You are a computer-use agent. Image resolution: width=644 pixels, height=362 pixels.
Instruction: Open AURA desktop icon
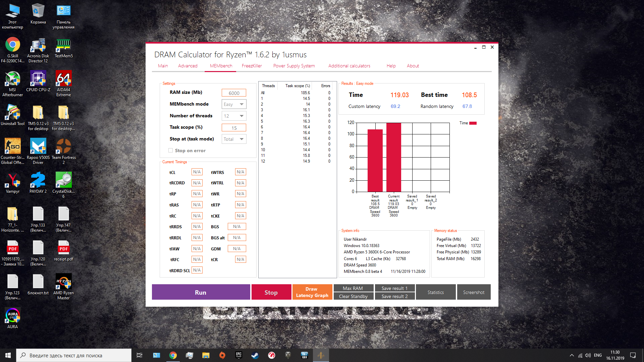coord(12,316)
